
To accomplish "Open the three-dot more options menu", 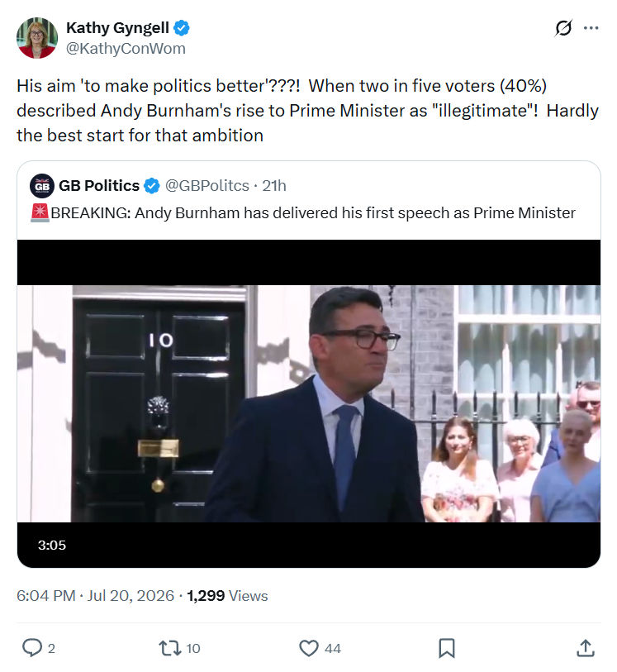I will tap(591, 28).
